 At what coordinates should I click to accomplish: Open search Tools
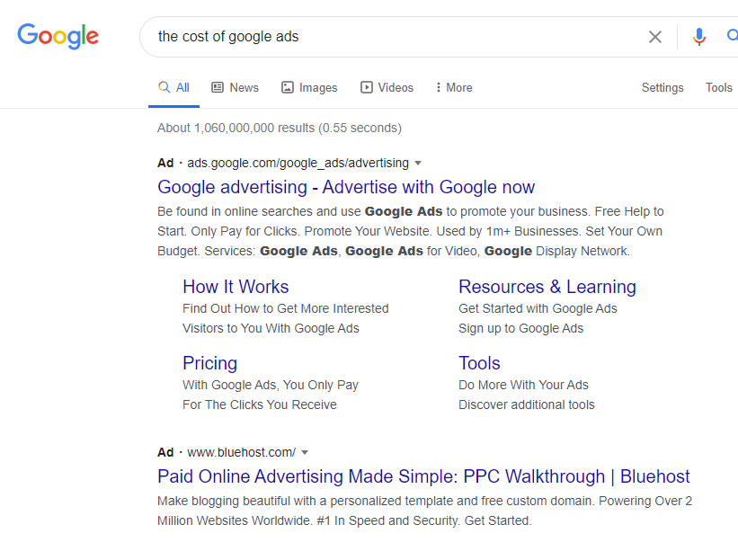tap(719, 87)
